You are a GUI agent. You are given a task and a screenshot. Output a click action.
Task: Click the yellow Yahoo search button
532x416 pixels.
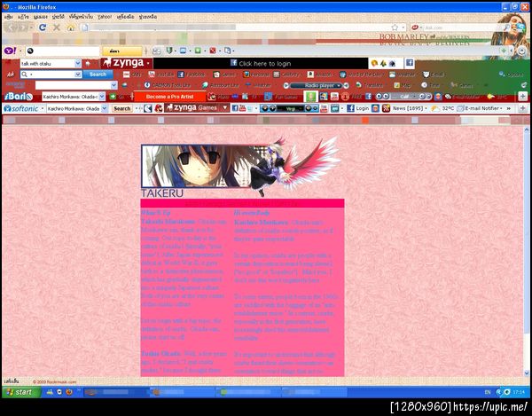(x=121, y=51)
